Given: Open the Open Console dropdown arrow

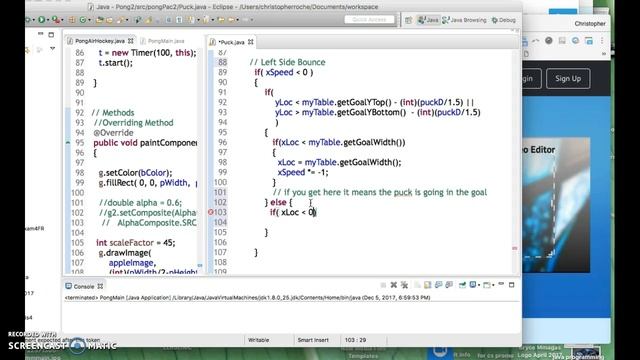Looking at the screenshot, I should pos(493,285).
